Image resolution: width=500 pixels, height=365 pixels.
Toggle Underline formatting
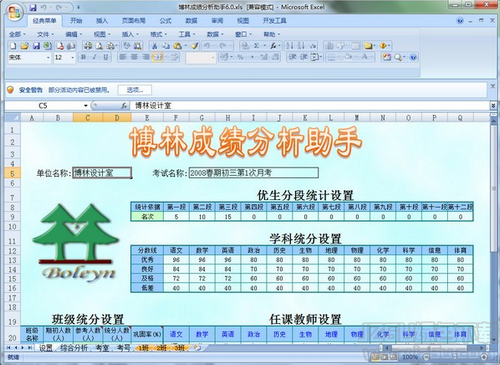click(106, 57)
